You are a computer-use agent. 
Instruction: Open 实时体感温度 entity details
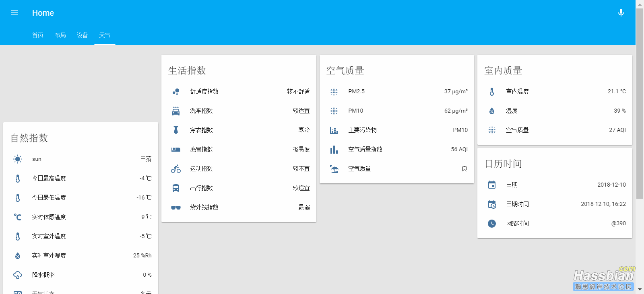[x=80, y=217]
